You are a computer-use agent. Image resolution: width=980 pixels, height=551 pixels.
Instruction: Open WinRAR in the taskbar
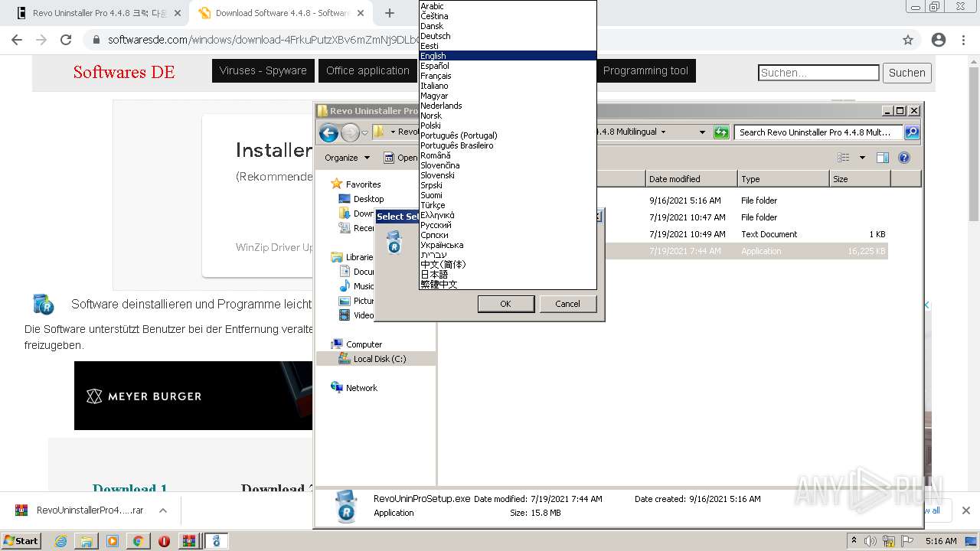[188, 541]
